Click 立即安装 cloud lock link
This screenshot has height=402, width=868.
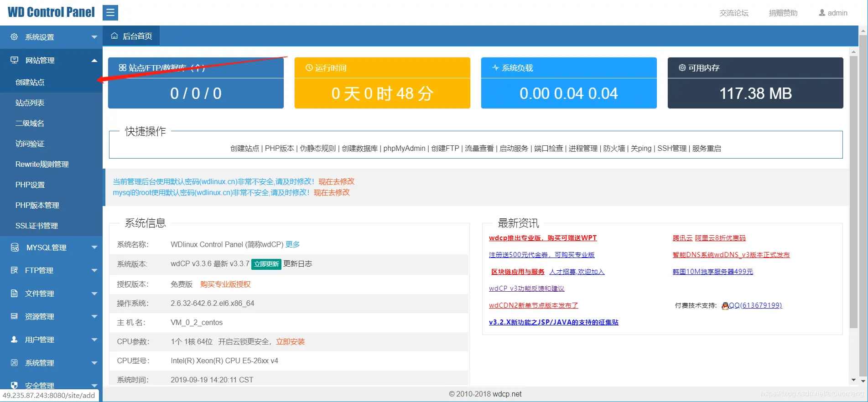click(290, 341)
